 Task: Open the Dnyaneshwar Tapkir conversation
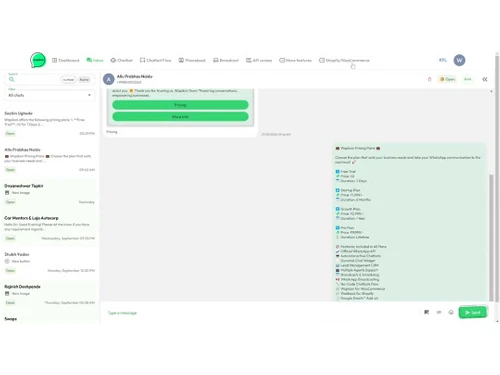[49, 194]
